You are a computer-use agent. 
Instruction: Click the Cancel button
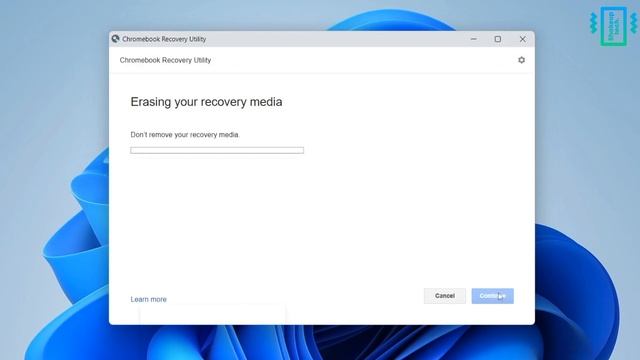(444, 296)
